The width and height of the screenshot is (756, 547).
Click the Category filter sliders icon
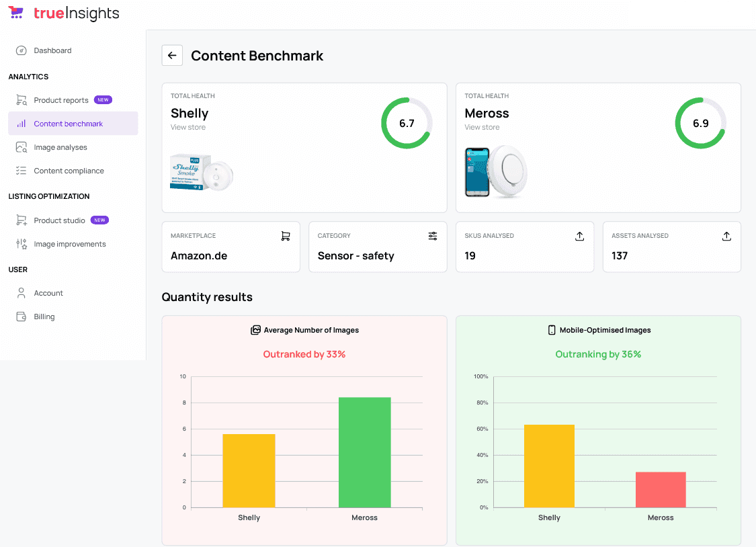[433, 236]
